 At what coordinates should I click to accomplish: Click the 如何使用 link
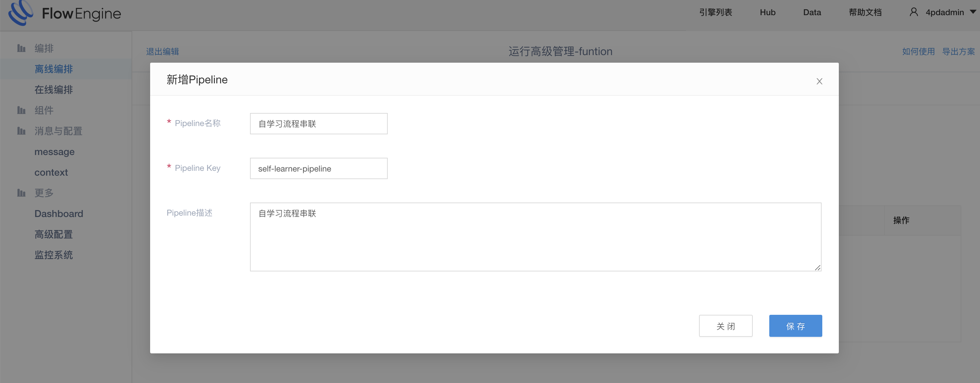pos(918,51)
